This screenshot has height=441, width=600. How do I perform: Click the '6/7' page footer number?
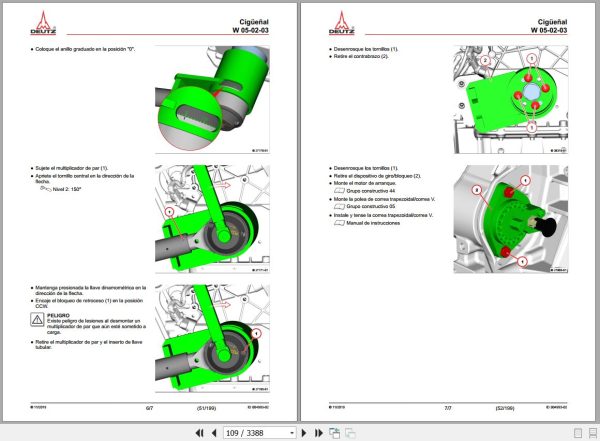tap(149, 408)
